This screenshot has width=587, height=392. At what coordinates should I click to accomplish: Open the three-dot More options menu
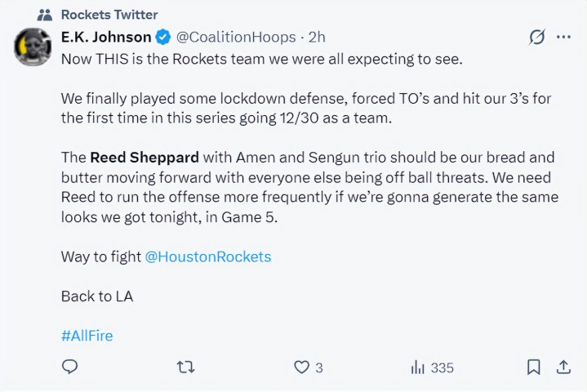tap(563, 38)
